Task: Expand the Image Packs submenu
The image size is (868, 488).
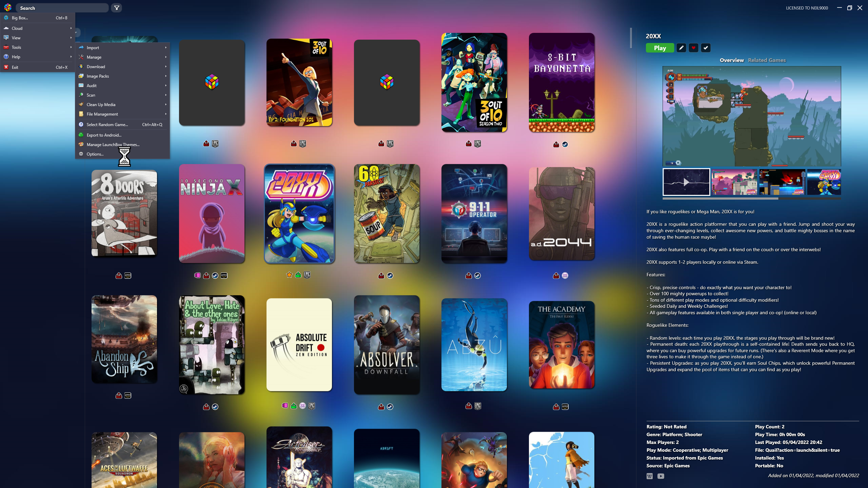Action: pyautogui.click(x=122, y=76)
